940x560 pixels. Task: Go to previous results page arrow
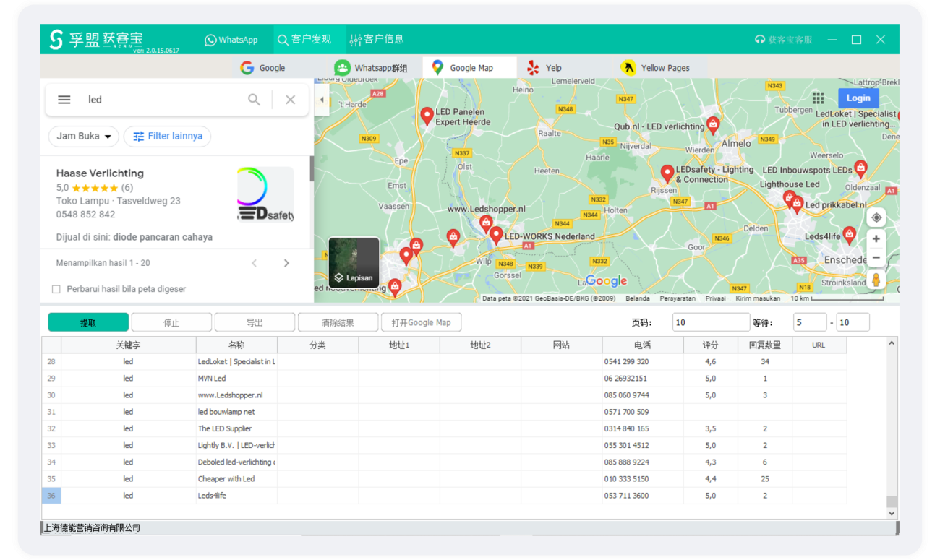click(255, 263)
